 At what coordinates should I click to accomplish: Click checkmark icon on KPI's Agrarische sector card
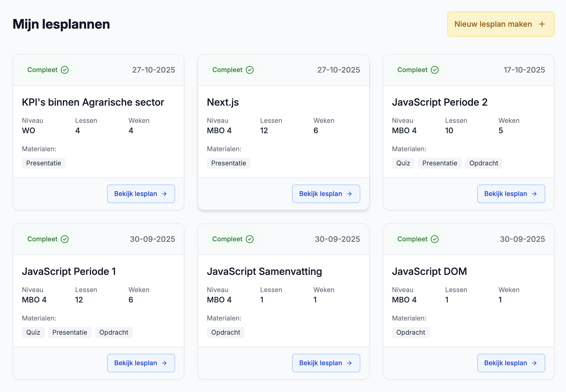pyautogui.click(x=65, y=70)
